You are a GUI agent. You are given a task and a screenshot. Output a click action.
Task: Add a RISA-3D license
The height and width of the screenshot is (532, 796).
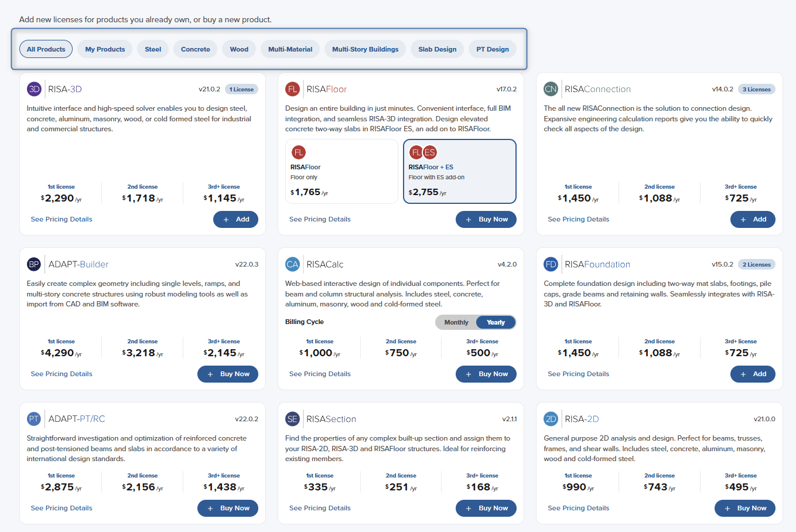[235, 219]
